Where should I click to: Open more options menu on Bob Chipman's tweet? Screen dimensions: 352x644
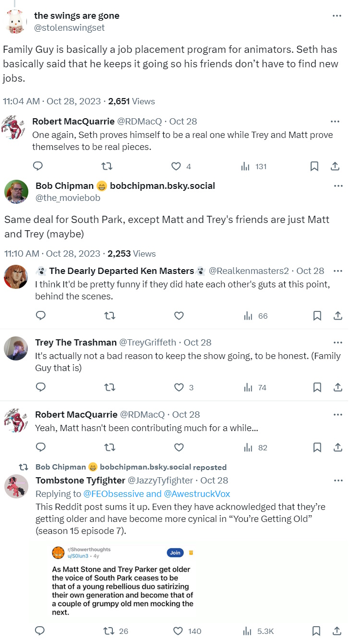coord(338,186)
